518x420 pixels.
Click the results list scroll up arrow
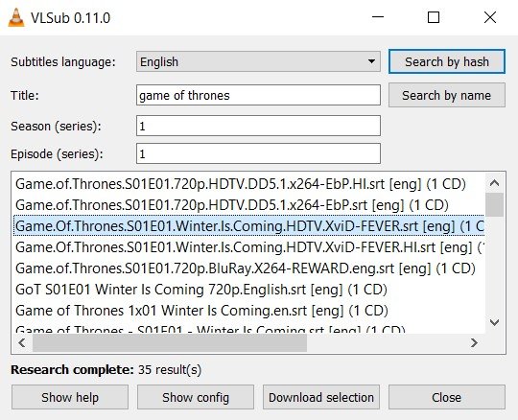[494, 182]
